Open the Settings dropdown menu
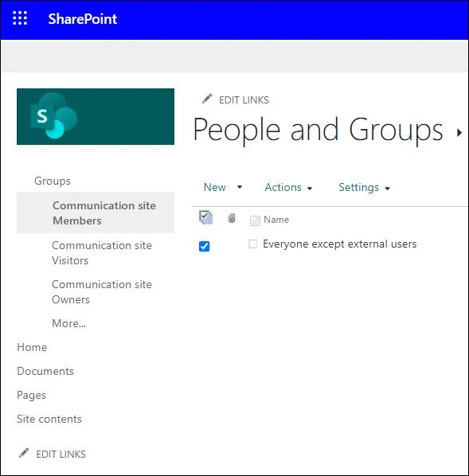469x476 pixels. tap(364, 188)
